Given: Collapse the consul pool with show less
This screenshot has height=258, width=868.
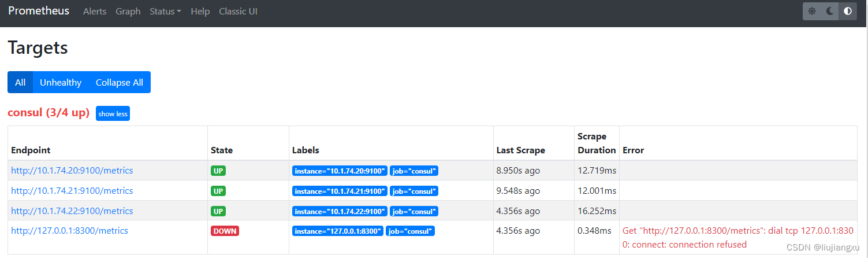Looking at the screenshot, I should [113, 114].
